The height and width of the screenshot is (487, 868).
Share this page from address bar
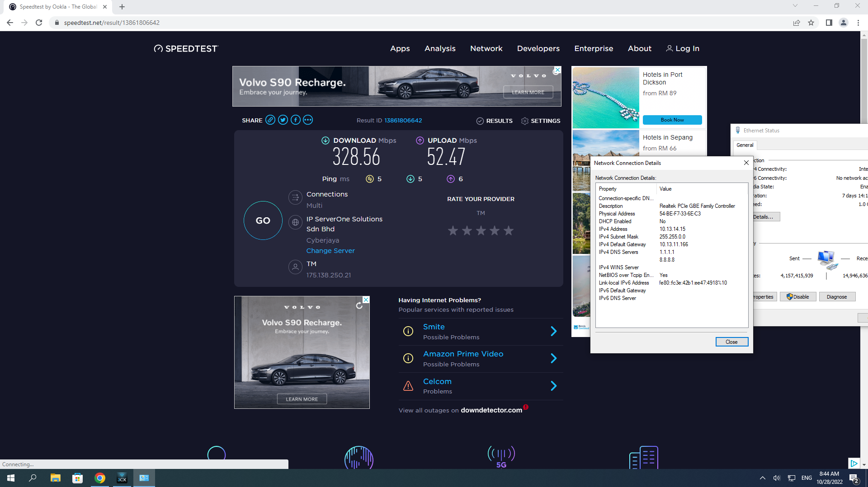[797, 23]
